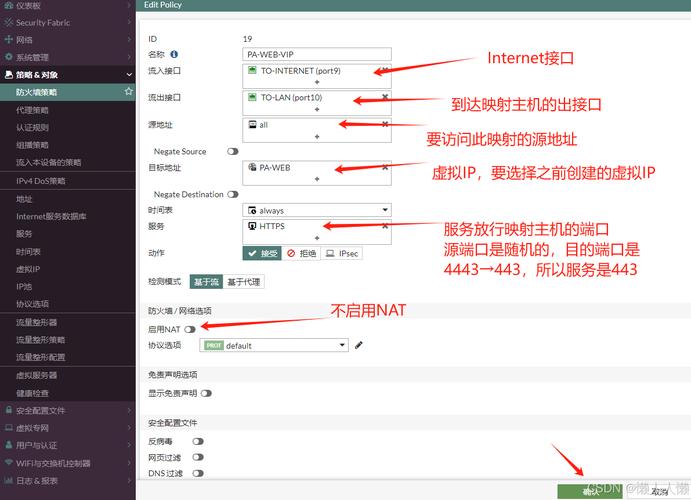Click the 系统管理 gear icon
Viewport: 691px width, 500px height.
[x=8, y=57]
